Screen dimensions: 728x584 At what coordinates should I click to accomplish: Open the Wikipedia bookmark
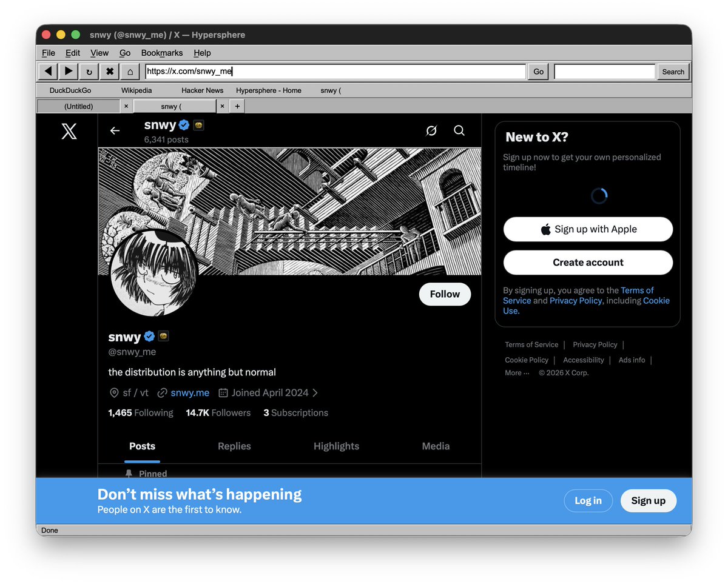pos(136,90)
